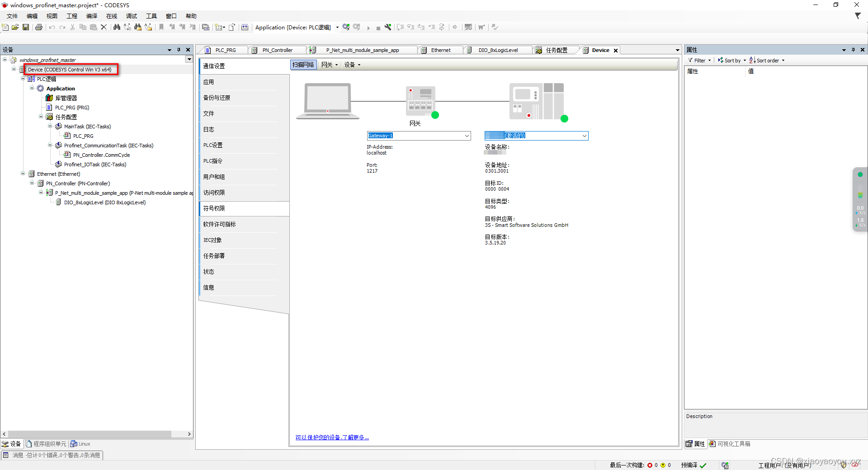Viewport: 868px width, 470px height.
Task: Open the 可视化工具箱 bottom tab
Action: pos(730,444)
